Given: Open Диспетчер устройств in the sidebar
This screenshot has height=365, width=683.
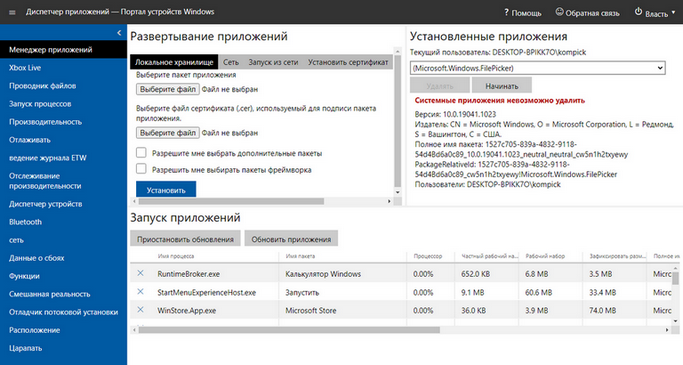Looking at the screenshot, I should tap(63, 204).
